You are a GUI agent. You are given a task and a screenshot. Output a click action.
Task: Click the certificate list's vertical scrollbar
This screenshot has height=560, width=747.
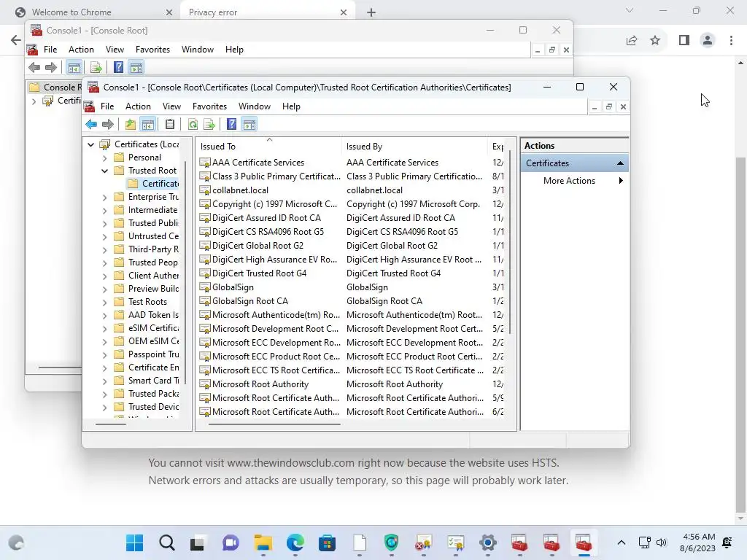pos(510,243)
